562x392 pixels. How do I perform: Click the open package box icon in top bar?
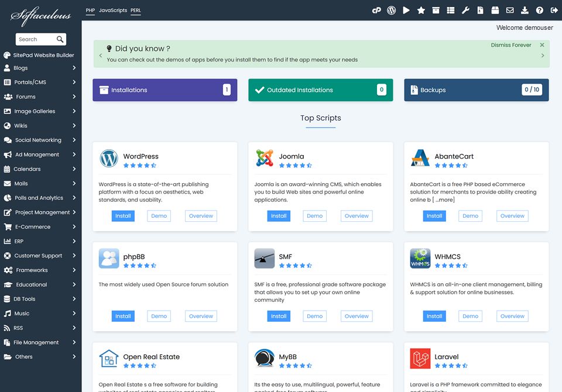495,11
